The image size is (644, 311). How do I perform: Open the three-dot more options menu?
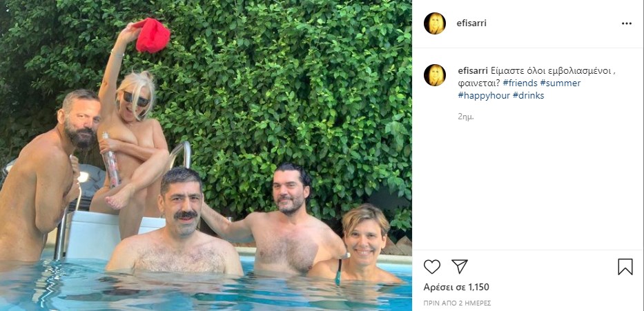tap(626, 23)
